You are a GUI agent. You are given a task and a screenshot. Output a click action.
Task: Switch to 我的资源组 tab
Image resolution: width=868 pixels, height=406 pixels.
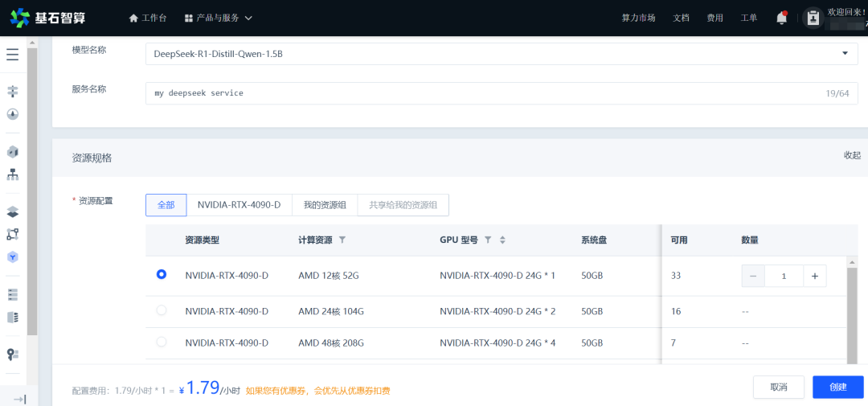tap(325, 205)
